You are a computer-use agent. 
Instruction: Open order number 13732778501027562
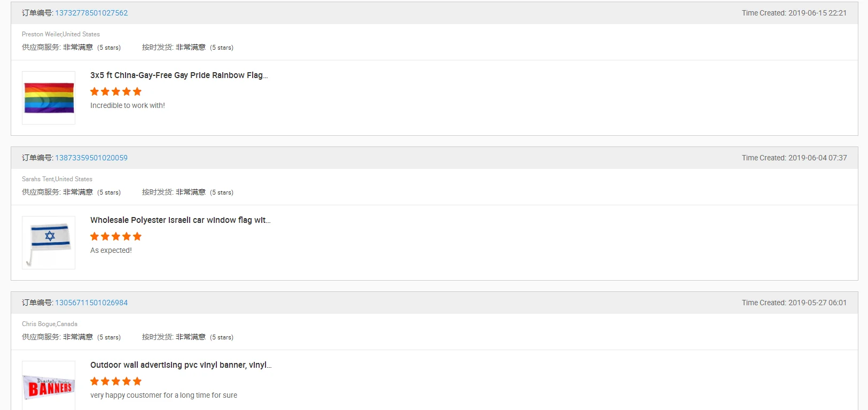click(91, 13)
